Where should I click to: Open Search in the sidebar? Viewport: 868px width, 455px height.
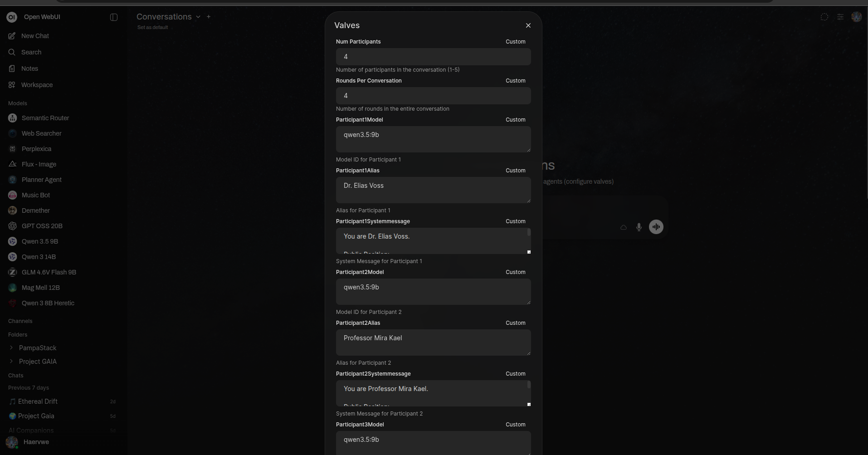31,52
